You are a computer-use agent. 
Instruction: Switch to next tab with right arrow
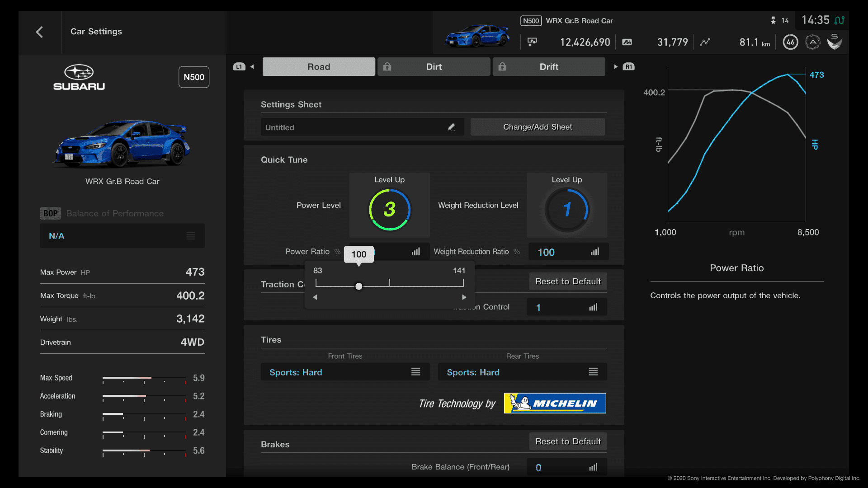click(x=616, y=66)
